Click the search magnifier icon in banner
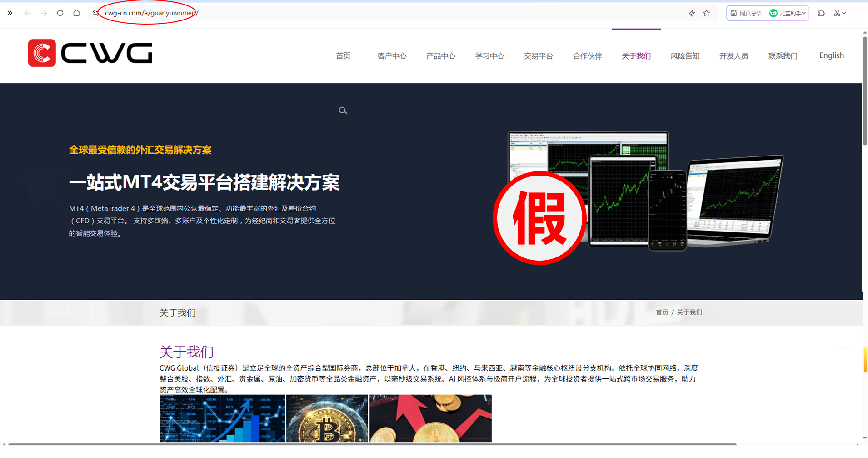 [x=343, y=111]
